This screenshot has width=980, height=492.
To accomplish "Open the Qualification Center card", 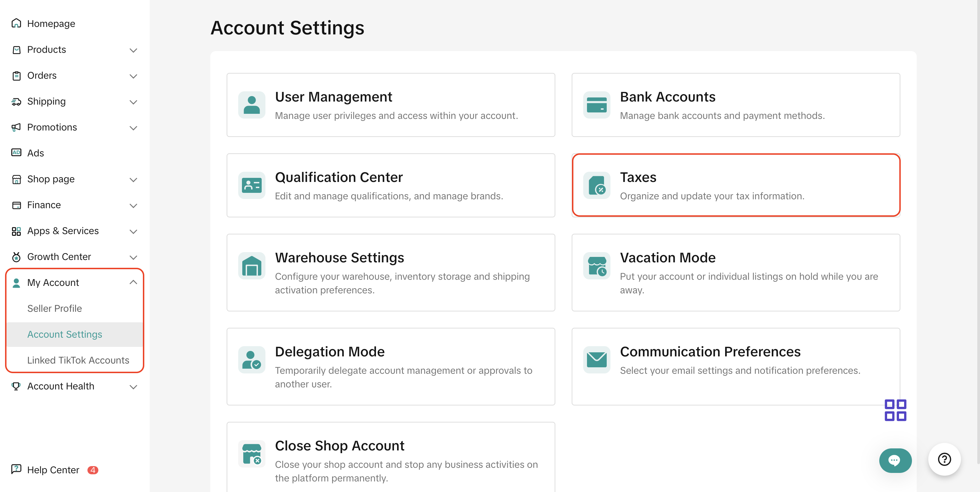I will (390, 185).
